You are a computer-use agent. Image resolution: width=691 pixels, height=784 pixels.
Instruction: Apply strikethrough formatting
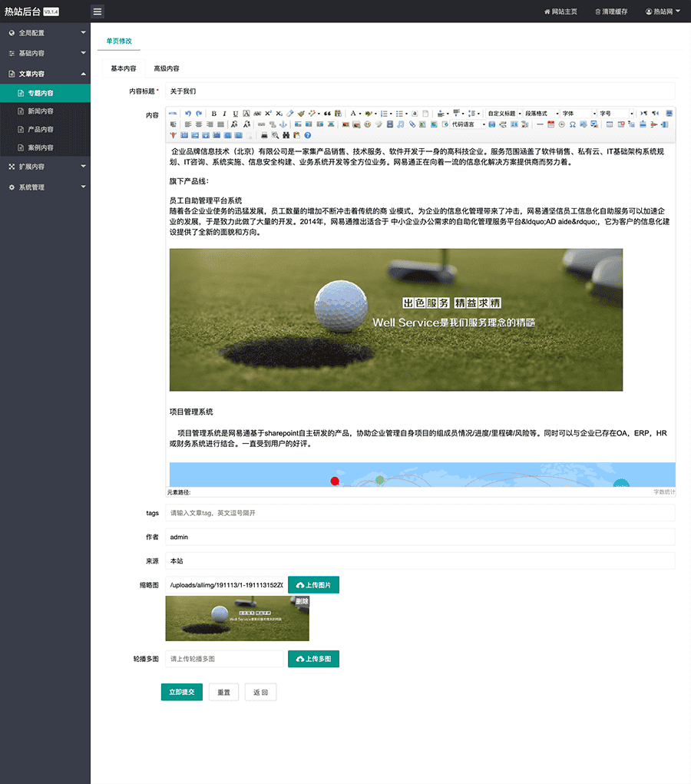click(x=257, y=114)
